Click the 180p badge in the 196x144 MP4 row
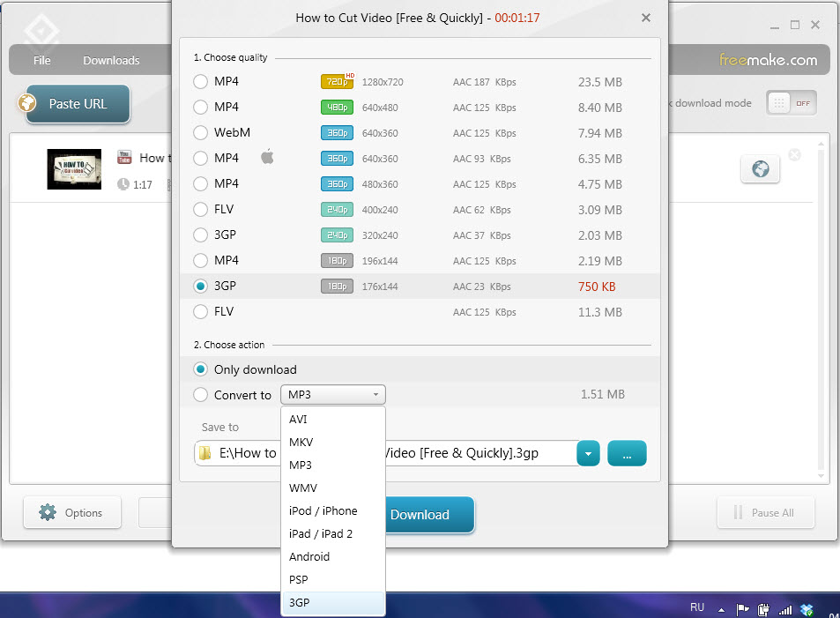 337,260
